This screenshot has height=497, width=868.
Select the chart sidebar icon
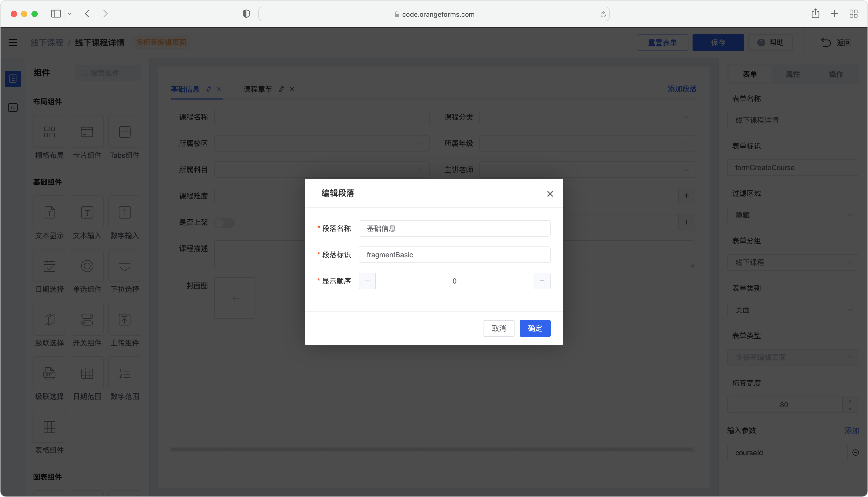tap(13, 108)
